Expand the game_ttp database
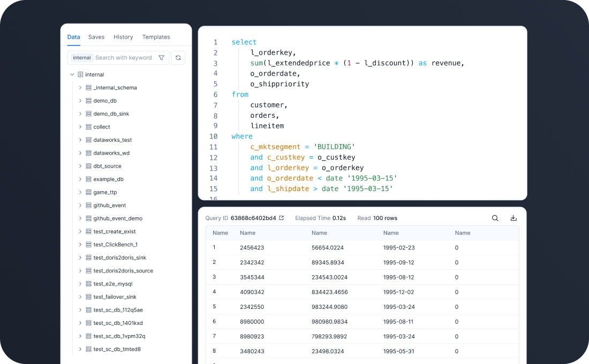This screenshot has width=589, height=364. 80,192
